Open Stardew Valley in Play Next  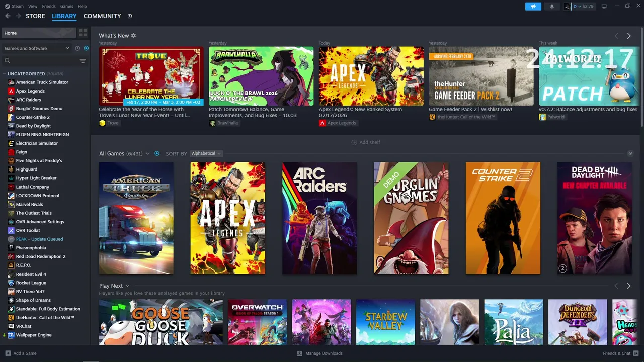click(385, 322)
